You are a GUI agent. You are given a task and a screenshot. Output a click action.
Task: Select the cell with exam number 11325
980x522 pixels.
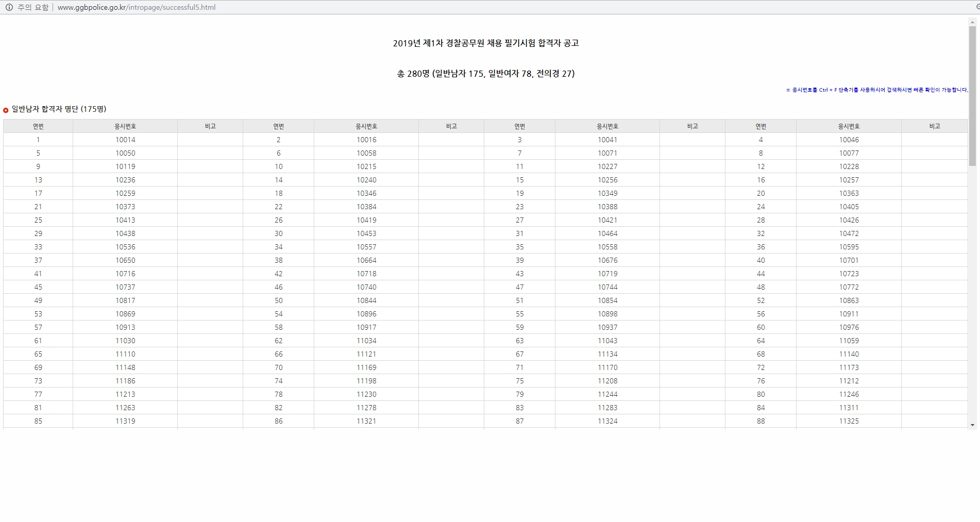(849, 421)
